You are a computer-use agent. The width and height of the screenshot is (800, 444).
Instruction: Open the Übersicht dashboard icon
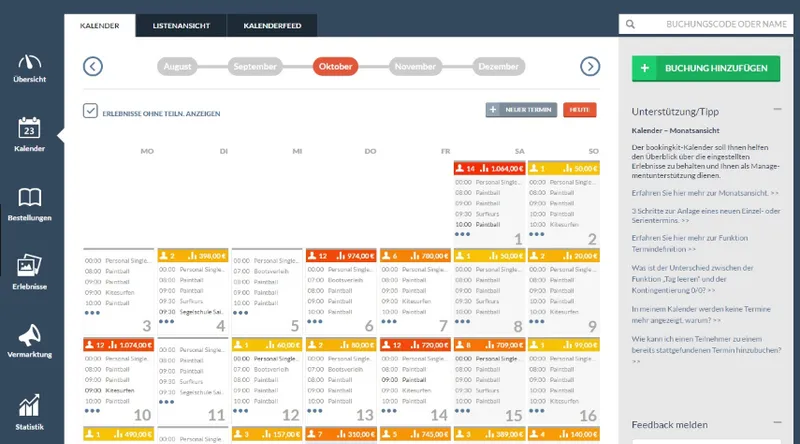(30, 62)
